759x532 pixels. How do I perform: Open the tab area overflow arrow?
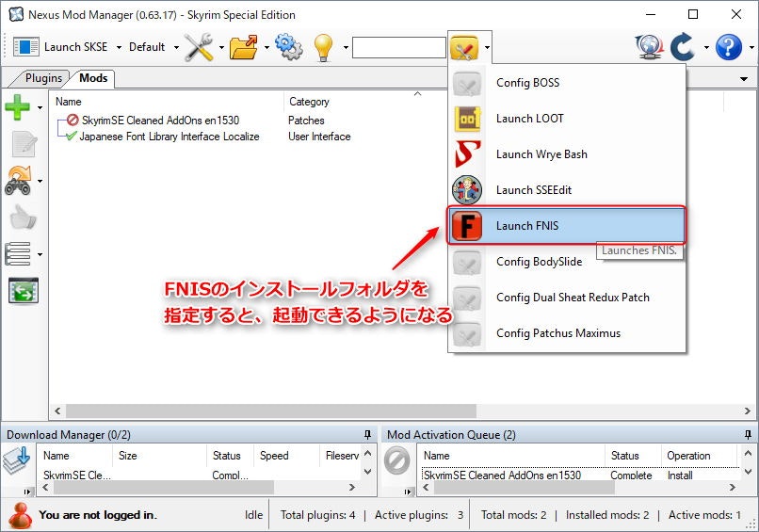[x=744, y=79]
